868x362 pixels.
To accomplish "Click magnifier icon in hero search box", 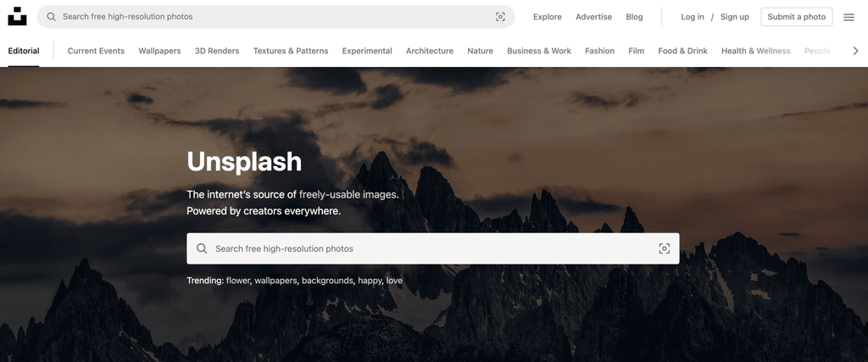I will 202,248.
